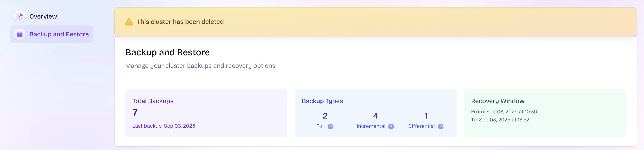Click the yellow warning triangle icon
644x150 pixels.
point(129,22)
